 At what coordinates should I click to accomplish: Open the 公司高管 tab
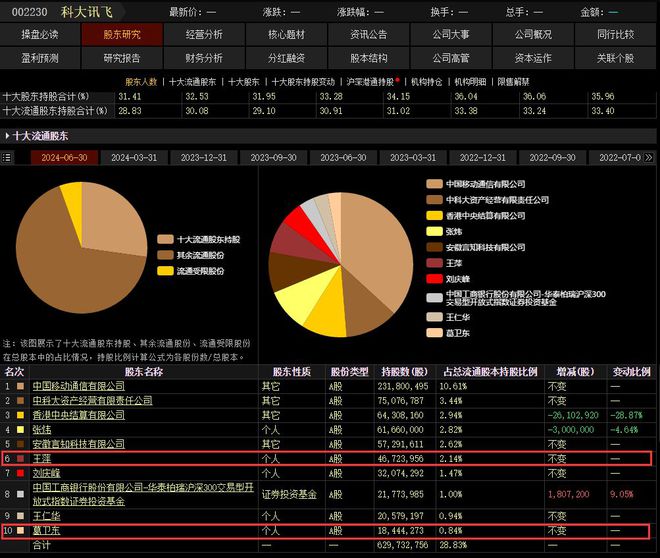click(451, 58)
